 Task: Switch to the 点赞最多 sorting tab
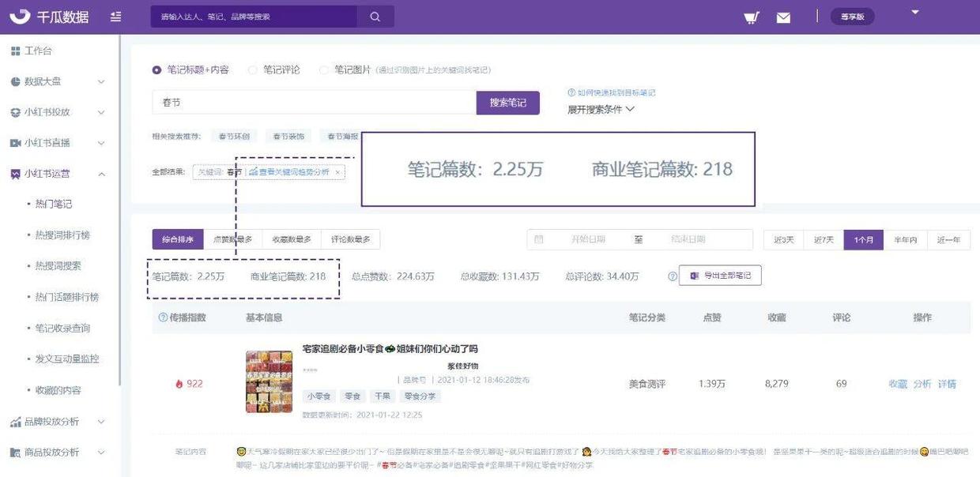click(235, 239)
